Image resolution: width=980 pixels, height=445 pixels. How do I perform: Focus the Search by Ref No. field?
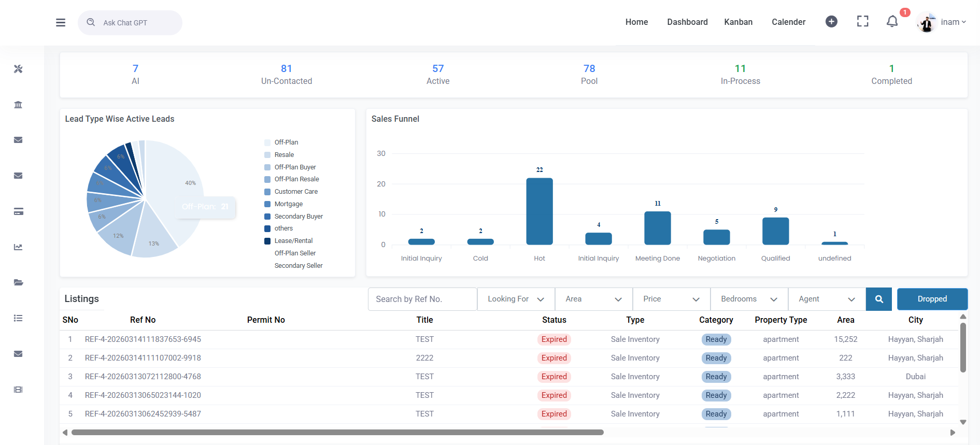pyautogui.click(x=422, y=299)
